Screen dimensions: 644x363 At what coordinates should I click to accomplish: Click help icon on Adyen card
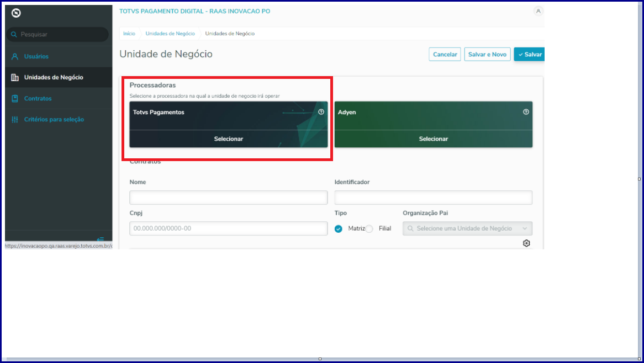(526, 112)
